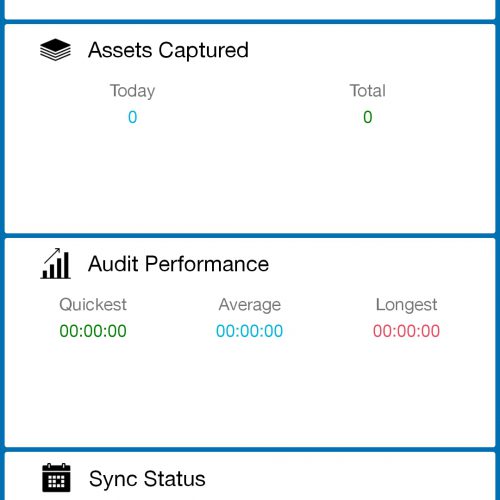Tap the blue Today count value
The width and height of the screenshot is (500, 500).
[x=133, y=117]
